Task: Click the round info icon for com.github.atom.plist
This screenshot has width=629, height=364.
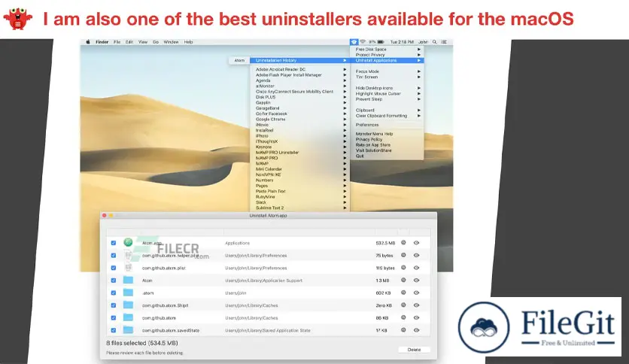Action: (403, 268)
